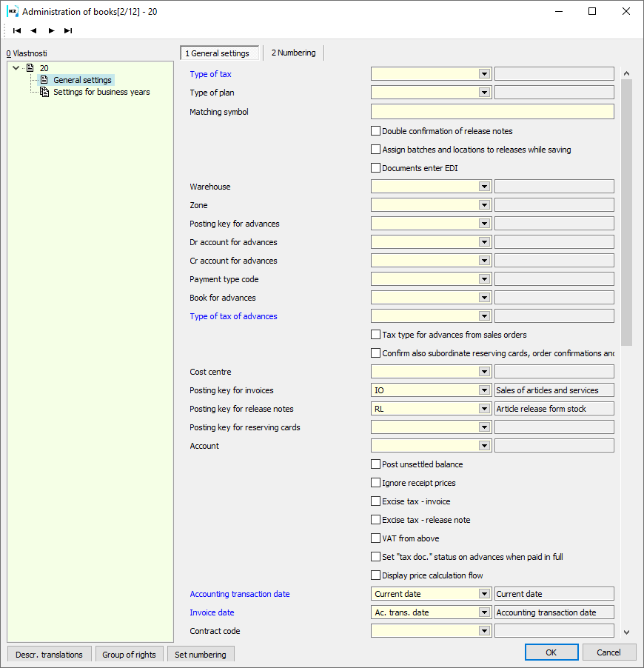Click the Matching symbol input field
Viewport: 644px width, 668px height.
click(x=492, y=112)
